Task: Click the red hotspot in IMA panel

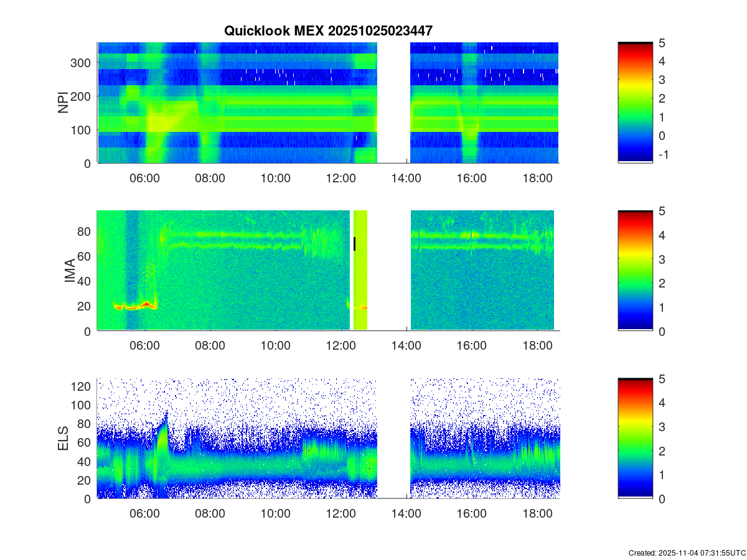Action: click(146, 304)
